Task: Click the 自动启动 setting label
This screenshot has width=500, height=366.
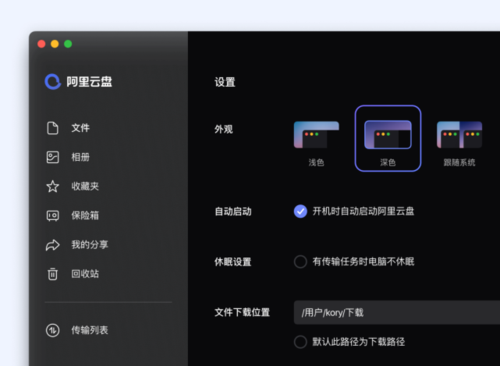Action: [x=233, y=212]
